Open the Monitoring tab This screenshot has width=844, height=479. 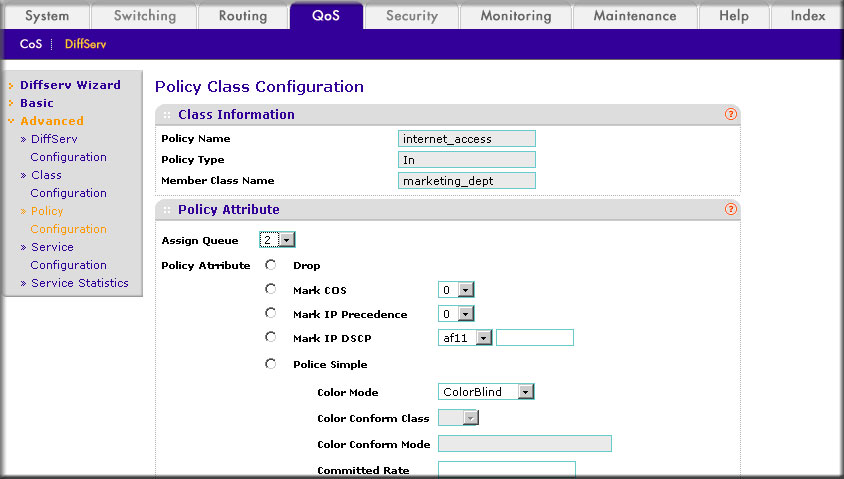point(516,16)
